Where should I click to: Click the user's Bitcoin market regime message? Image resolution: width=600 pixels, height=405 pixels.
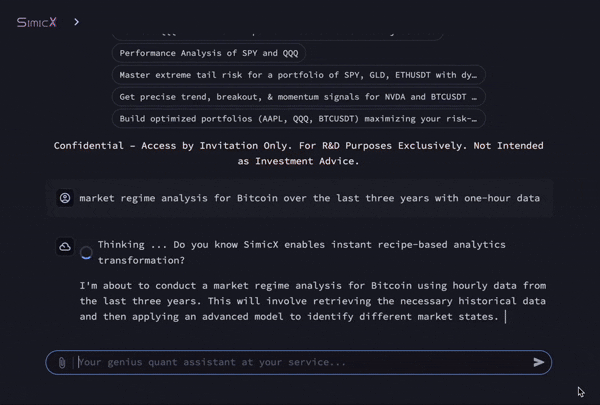pyautogui.click(x=309, y=198)
